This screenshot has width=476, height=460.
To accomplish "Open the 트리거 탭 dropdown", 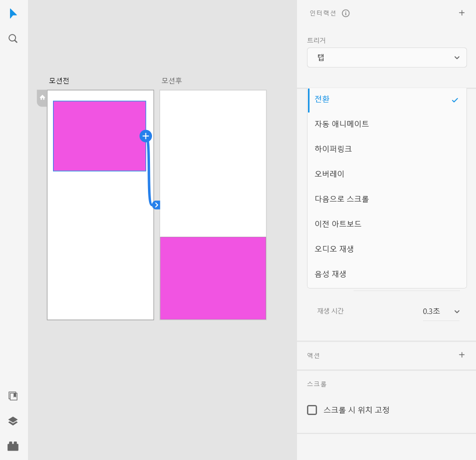I will [x=387, y=57].
